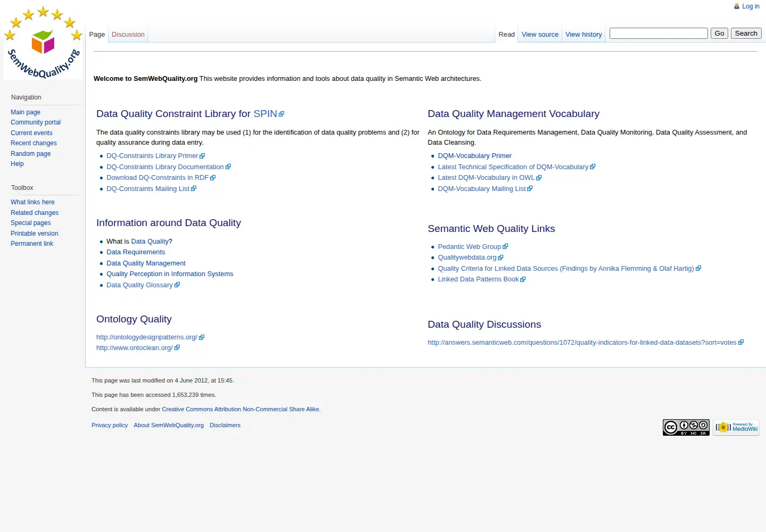Go to Main page in navigation

pyautogui.click(x=26, y=112)
